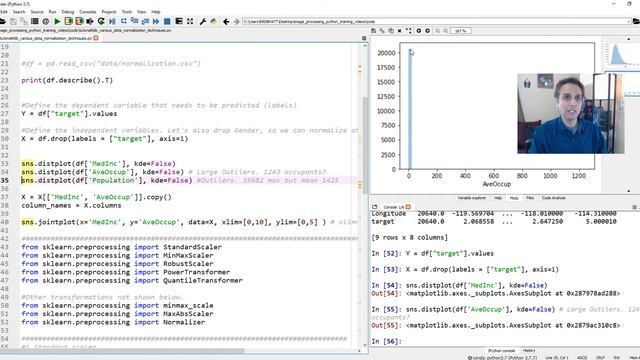Open file using the folder toolbar icon
Image resolution: width=640 pixels, height=360 pixels.
[2, 21]
